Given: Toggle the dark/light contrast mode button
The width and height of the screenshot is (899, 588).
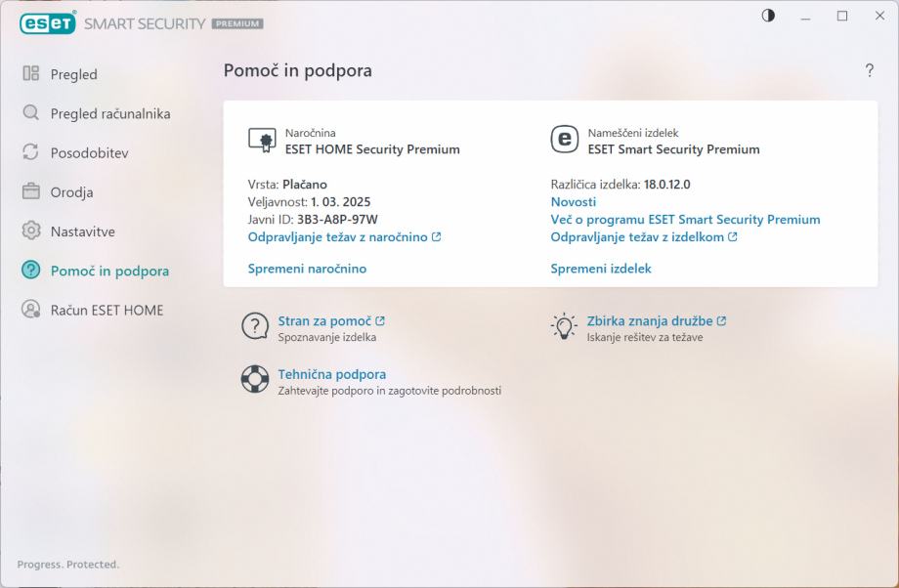Looking at the screenshot, I should 768,16.
